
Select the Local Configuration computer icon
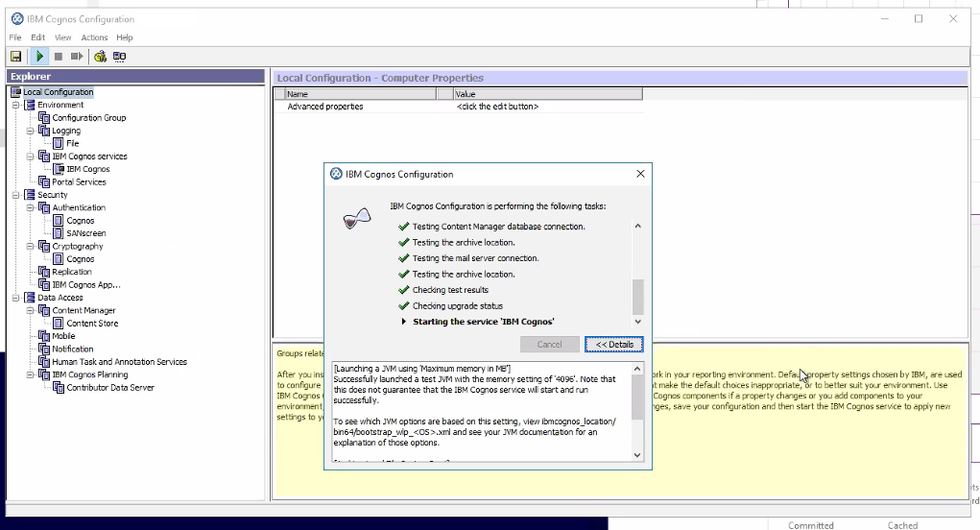tap(15, 92)
